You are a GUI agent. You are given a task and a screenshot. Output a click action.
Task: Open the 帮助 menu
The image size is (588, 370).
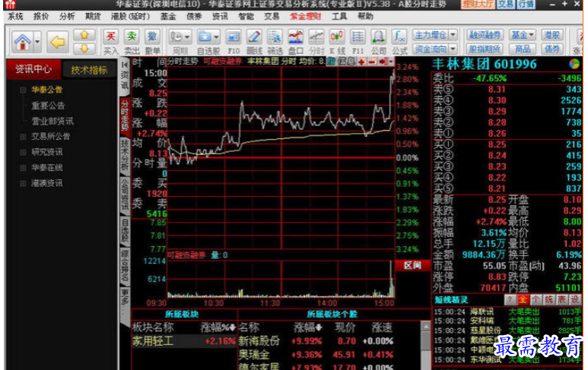click(365, 17)
